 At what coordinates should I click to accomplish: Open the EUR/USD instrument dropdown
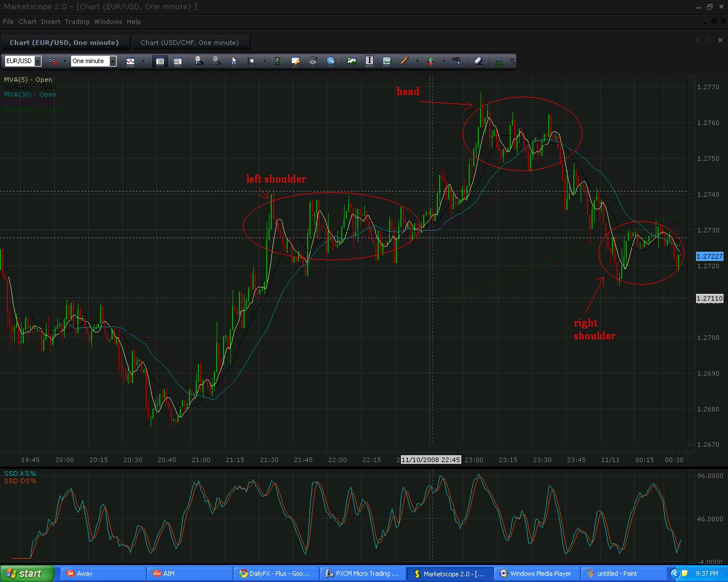tap(38, 61)
